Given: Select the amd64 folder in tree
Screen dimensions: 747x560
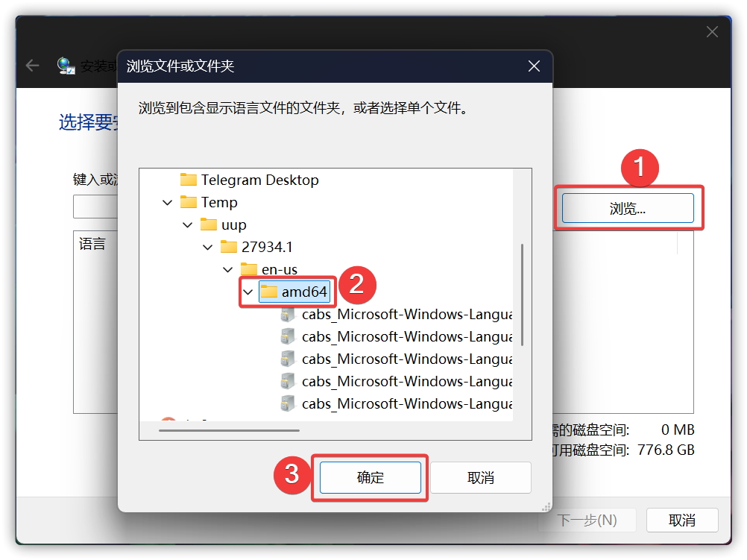Looking at the screenshot, I should pos(294,292).
